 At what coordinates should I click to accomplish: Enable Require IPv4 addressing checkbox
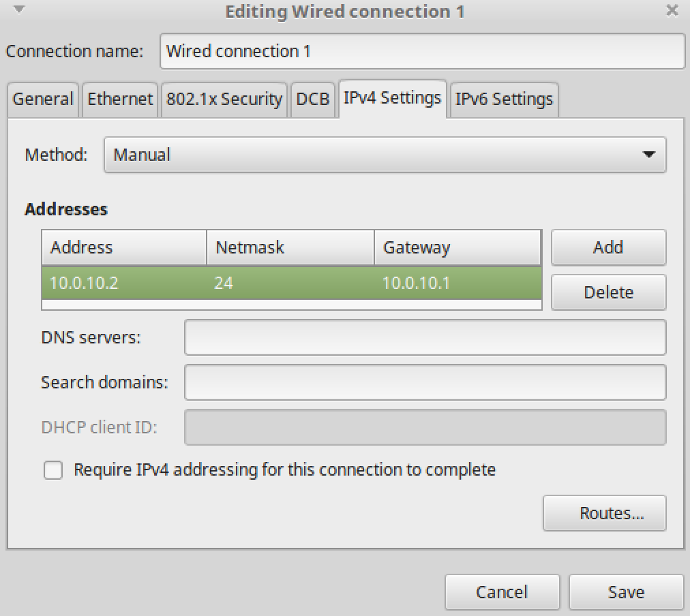point(53,470)
